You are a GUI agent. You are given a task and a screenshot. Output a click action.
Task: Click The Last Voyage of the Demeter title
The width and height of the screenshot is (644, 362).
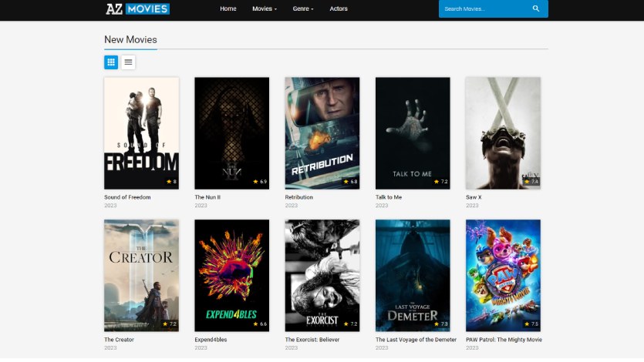416,340
